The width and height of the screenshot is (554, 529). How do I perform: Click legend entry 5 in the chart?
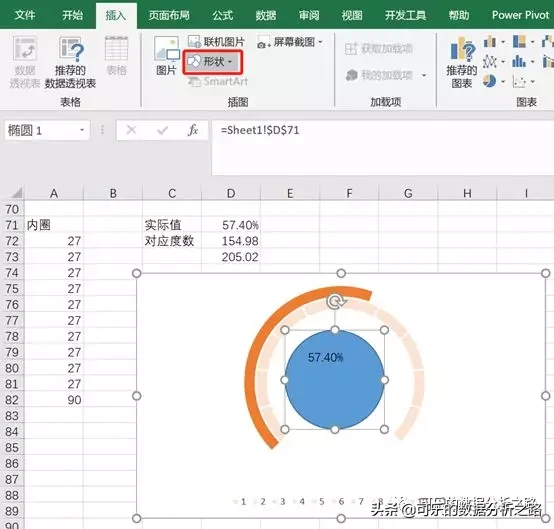tap(319, 501)
